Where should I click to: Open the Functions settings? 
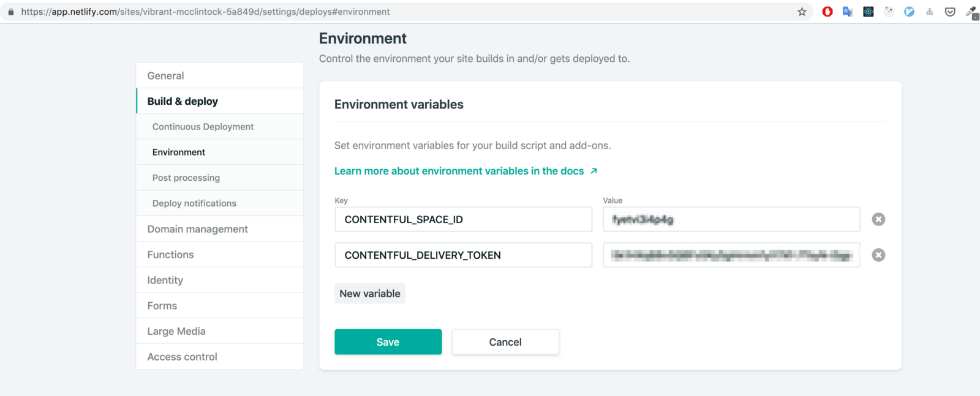click(x=220, y=254)
